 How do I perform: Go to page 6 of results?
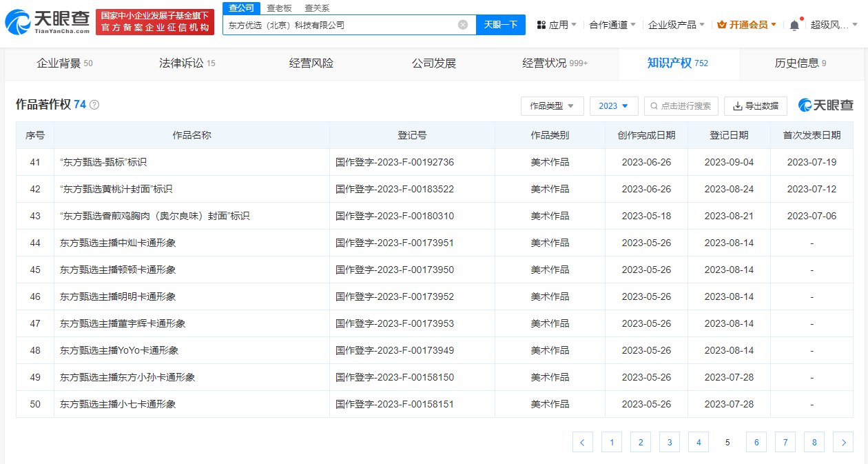(x=756, y=442)
